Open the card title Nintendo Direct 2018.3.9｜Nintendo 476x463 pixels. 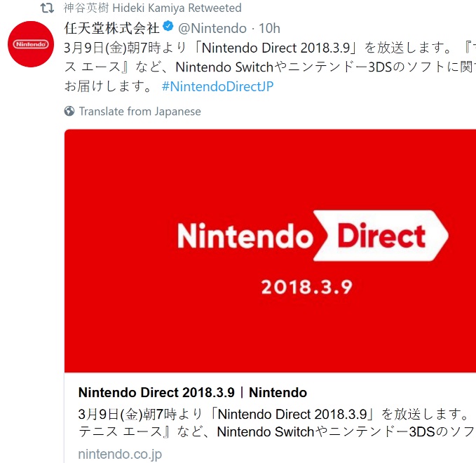[192, 392]
